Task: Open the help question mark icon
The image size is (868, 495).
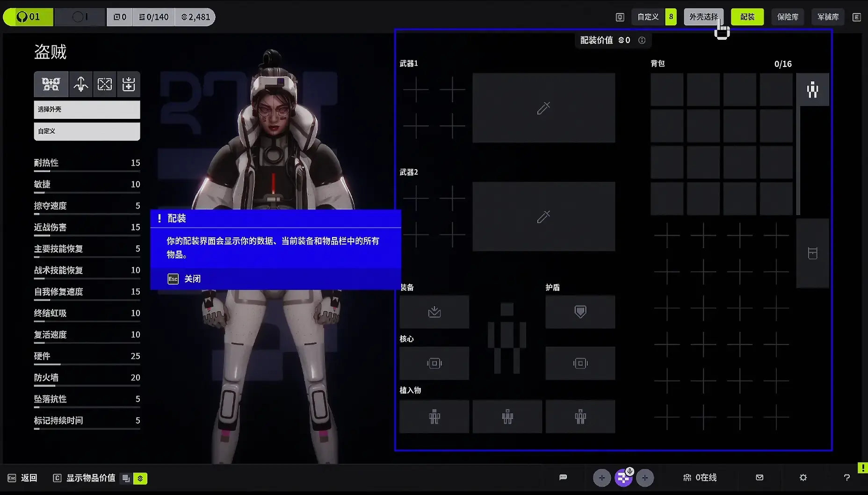Action: (x=846, y=477)
